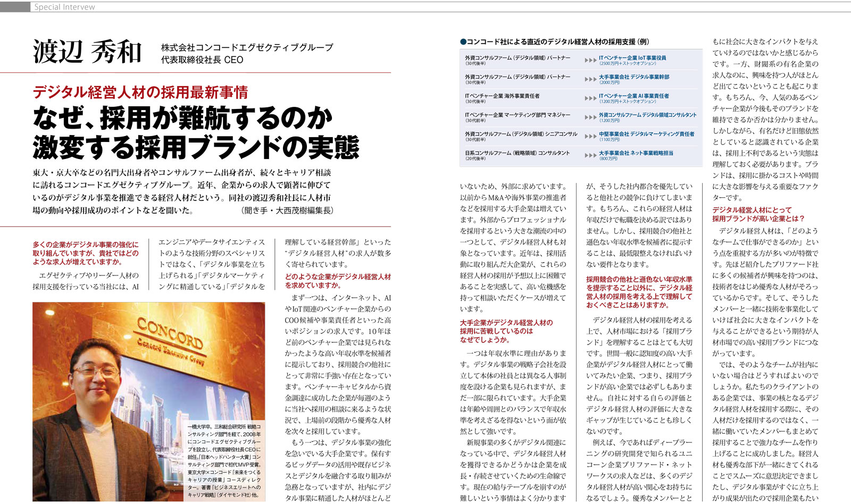Screen dimensions: 851x504
Task: Click "(2500万円+ストックオプション)" salary text
Action: [628, 63]
